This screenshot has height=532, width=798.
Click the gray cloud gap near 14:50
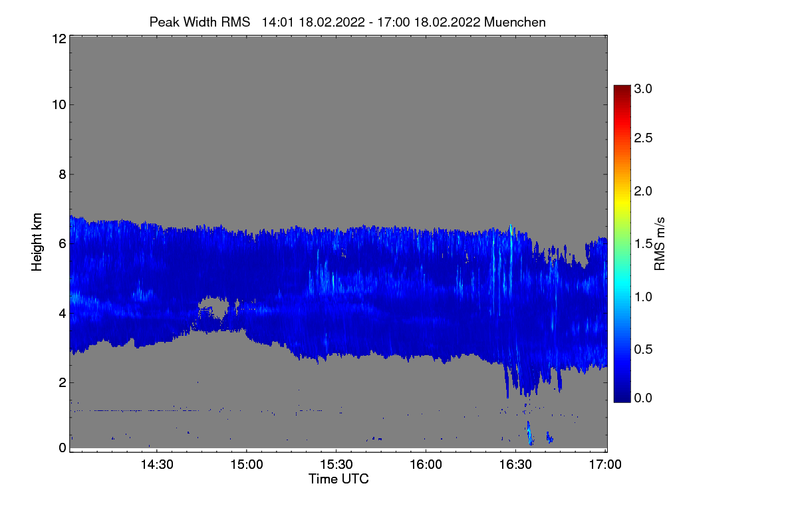pyautogui.click(x=214, y=308)
